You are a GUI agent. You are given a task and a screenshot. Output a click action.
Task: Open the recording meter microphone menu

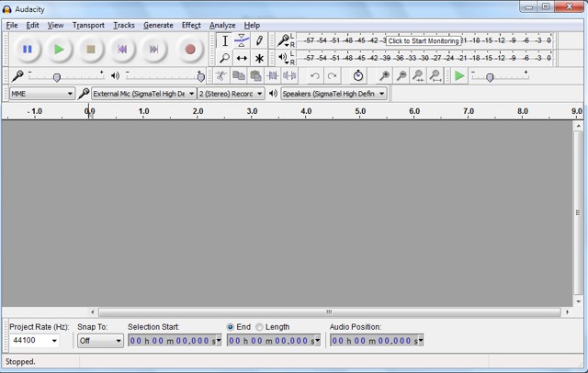pos(284,40)
